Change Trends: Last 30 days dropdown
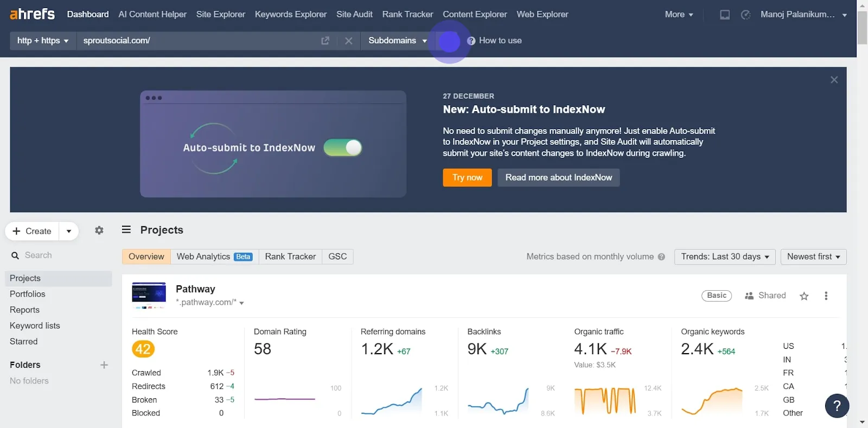This screenshot has width=868, height=428. 725,257
